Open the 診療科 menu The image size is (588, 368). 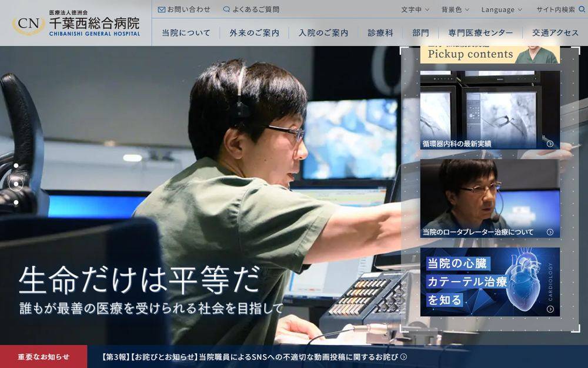click(380, 33)
